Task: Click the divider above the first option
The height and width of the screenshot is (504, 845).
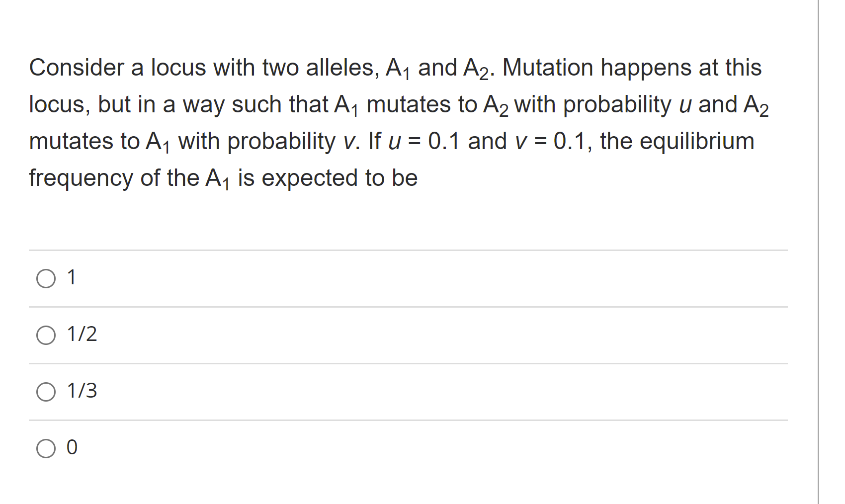Action: pyautogui.click(x=398, y=250)
